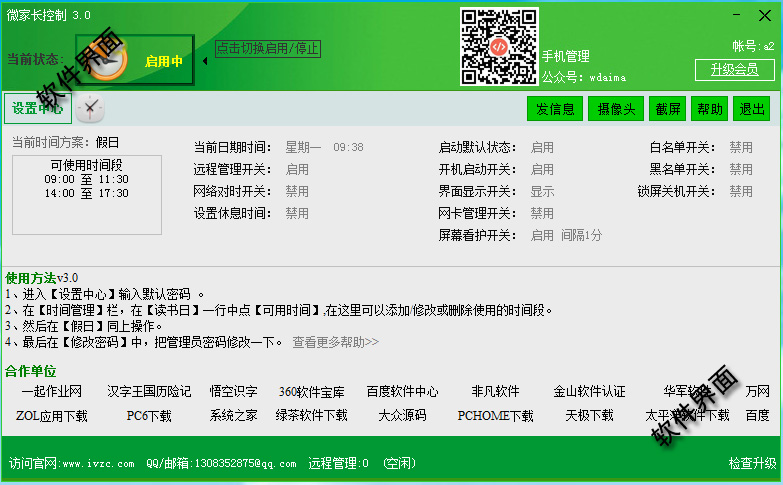Open the 摄像头 camera button
Image resolution: width=783 pixels, height=485 pixels.
[x=616, y=109]
